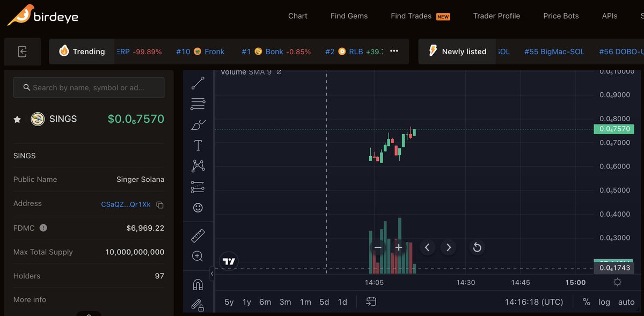Select the ruler measure tool
This screenshot has height=316, width=644.
tap(198, 236)
